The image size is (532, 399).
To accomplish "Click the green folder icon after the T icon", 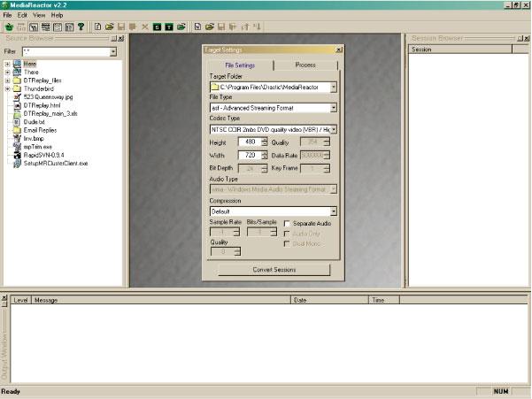I will coord(181,27).
